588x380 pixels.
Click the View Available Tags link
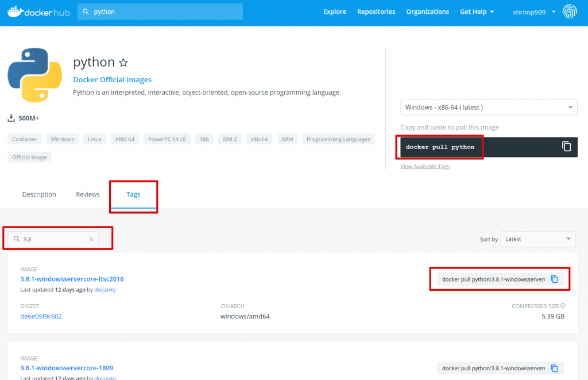(x=424, y=166)
